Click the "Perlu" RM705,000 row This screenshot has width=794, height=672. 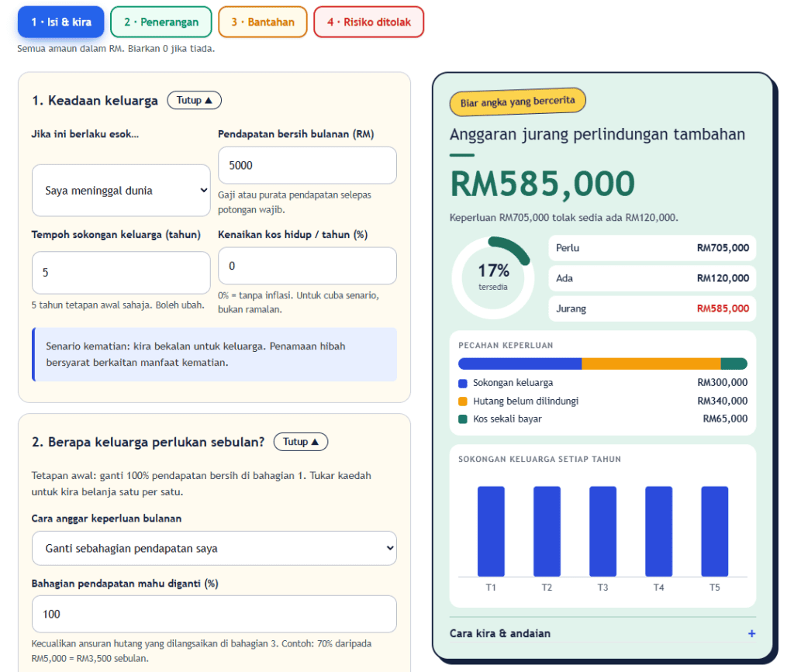652,248
